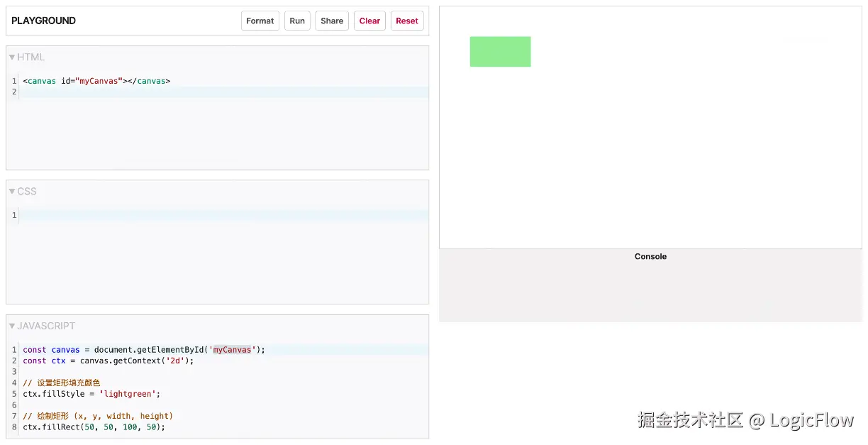Clear the playground editors
Screen dimensions: 868x445
(x=369, y=21)
